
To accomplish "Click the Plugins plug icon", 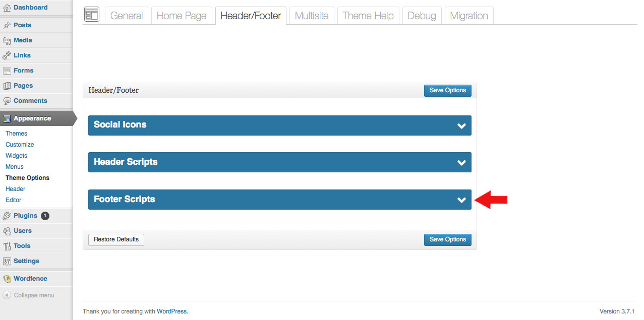I will [x=7, y=216].
